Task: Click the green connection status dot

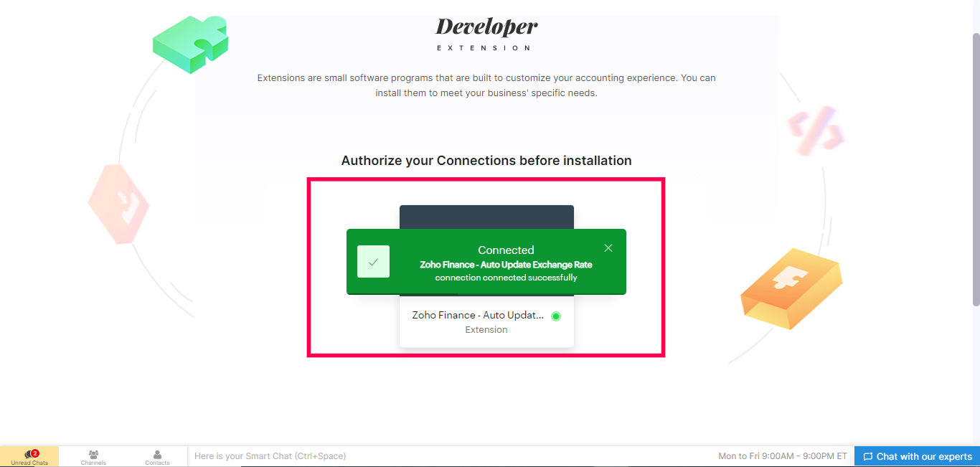Action: [556, 316]
